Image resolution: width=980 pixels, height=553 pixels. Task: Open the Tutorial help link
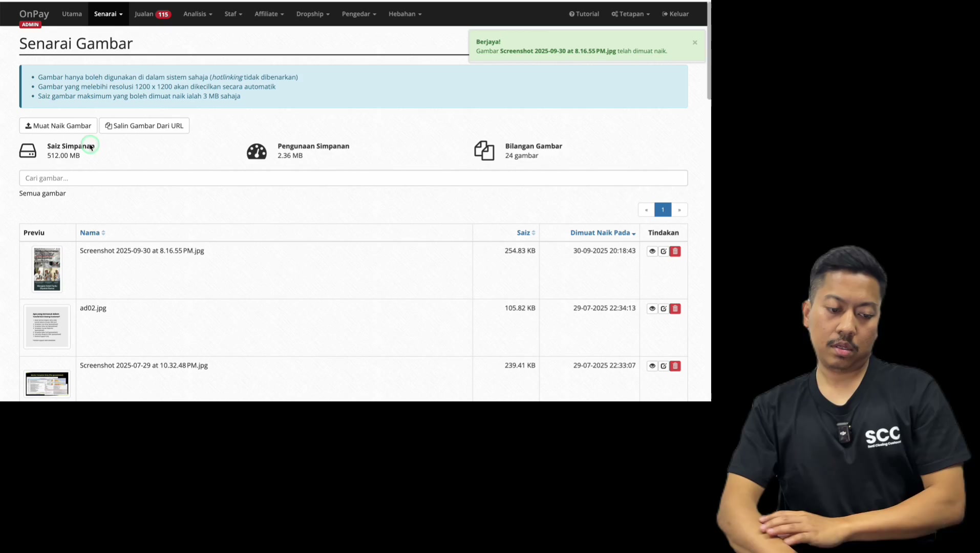point(584,14)
